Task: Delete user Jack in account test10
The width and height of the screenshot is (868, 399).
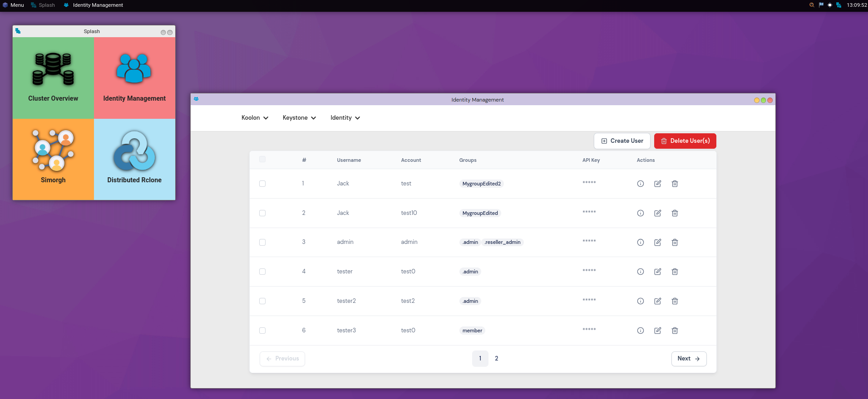Action: (675, 213)
